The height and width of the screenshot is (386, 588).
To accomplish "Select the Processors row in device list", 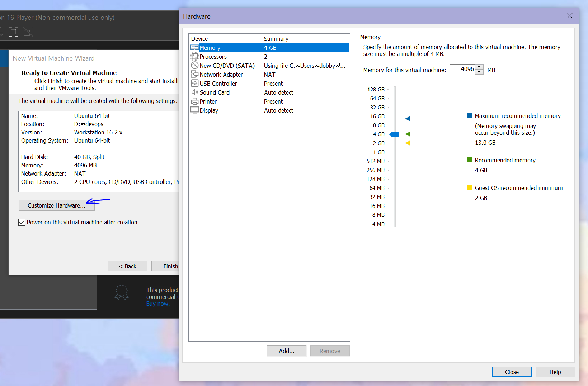I will (x=269, y=57).
